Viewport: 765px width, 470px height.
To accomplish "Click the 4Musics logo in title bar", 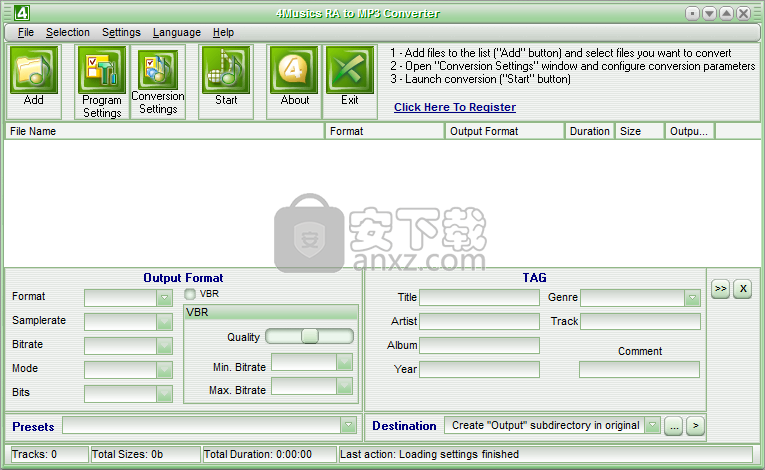I will point(21,13).
